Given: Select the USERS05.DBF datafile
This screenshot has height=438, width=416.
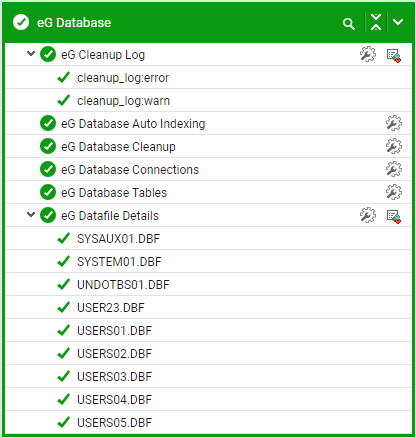Looking at the screenshot, I should click(x=114, y=423).
